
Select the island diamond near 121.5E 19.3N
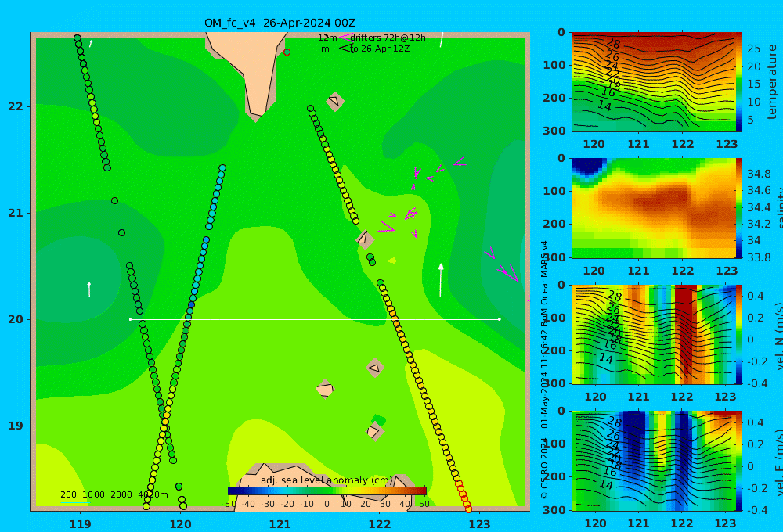pos(325,389)
